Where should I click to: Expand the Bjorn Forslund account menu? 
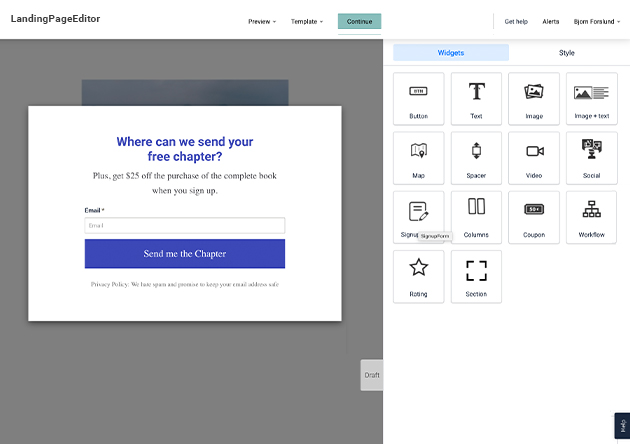point(597,22)
